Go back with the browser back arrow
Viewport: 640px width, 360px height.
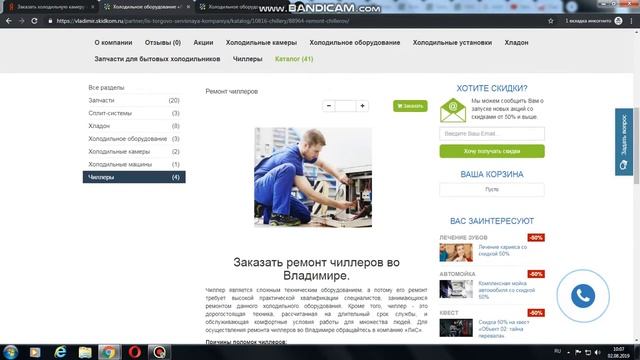(x=9, y=21)
